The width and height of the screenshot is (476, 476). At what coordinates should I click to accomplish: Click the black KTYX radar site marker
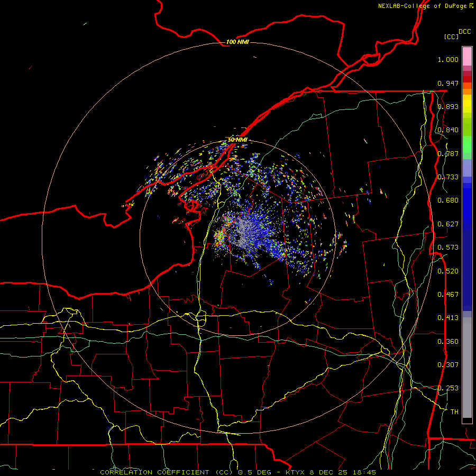[238, 237]
